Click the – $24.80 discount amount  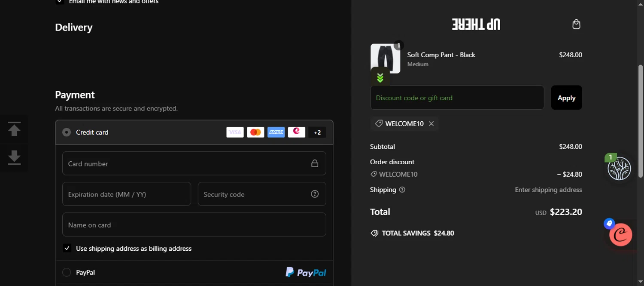[x=569, y=174]
